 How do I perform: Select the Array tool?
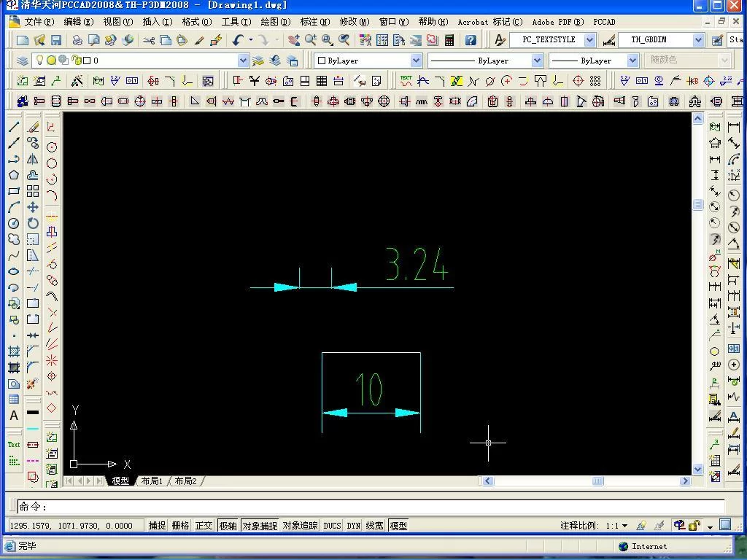click(33, 192)
